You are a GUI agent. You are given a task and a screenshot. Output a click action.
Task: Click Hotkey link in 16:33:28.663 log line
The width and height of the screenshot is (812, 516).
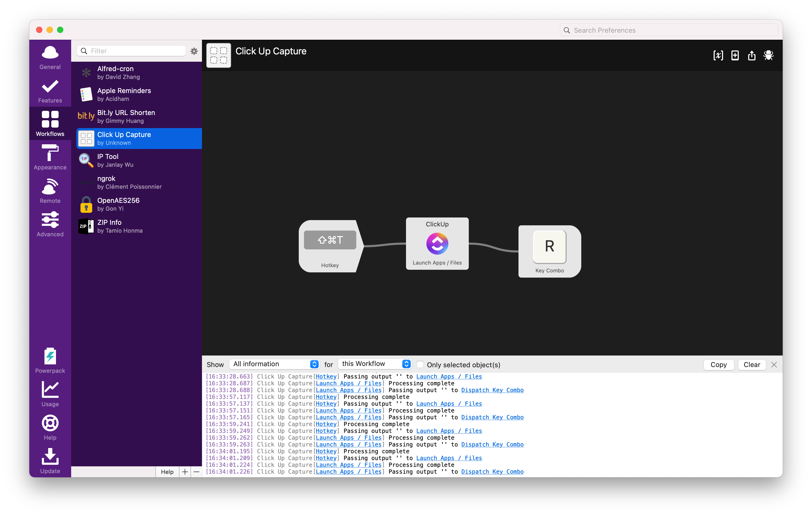(x=326, y=376)
